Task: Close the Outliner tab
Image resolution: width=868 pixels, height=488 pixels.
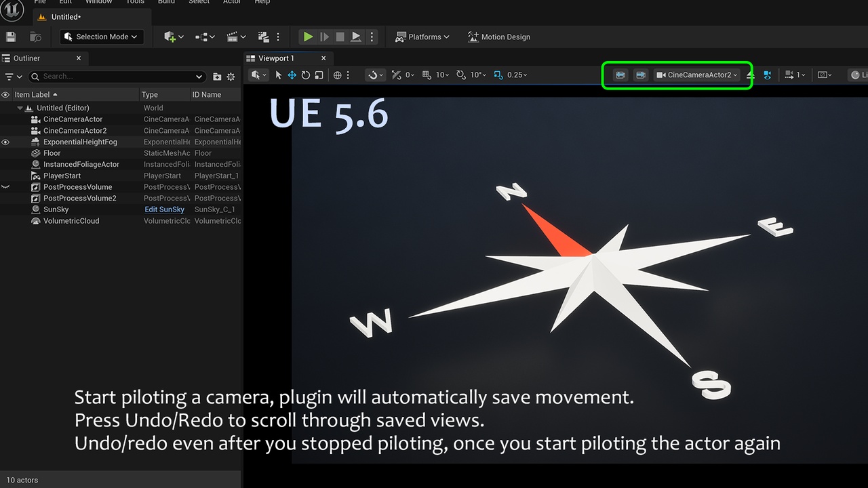Action: (79, 58)
